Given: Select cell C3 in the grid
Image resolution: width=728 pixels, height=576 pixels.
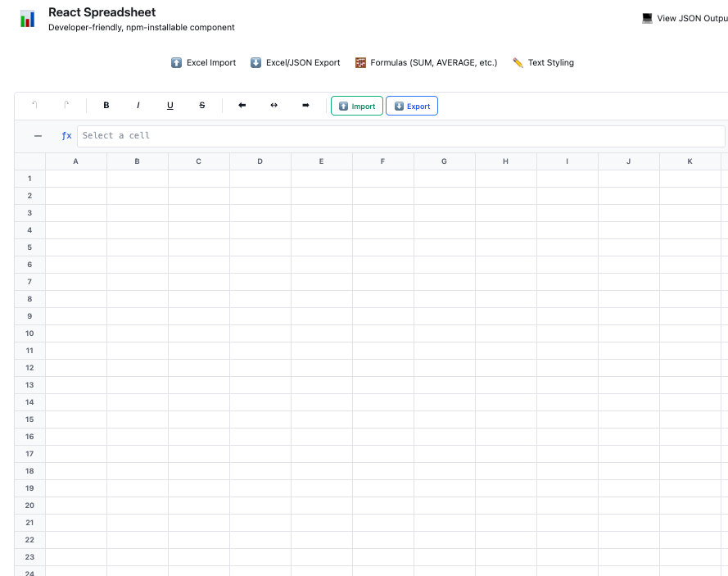Looking at the screenshot, I should (x=199, y=213).
